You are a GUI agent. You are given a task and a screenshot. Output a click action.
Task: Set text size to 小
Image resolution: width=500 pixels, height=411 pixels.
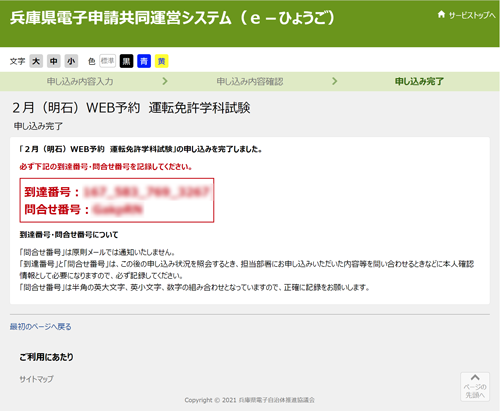71,61
